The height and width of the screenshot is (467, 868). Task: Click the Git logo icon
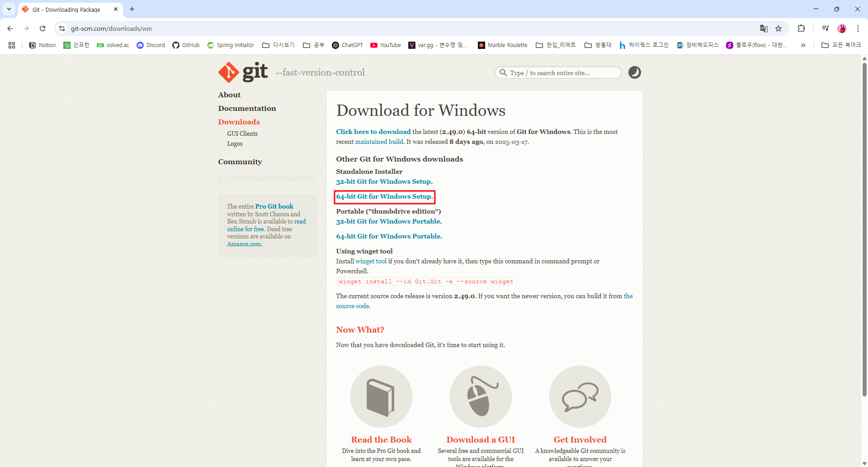click(x=243, y=72)
